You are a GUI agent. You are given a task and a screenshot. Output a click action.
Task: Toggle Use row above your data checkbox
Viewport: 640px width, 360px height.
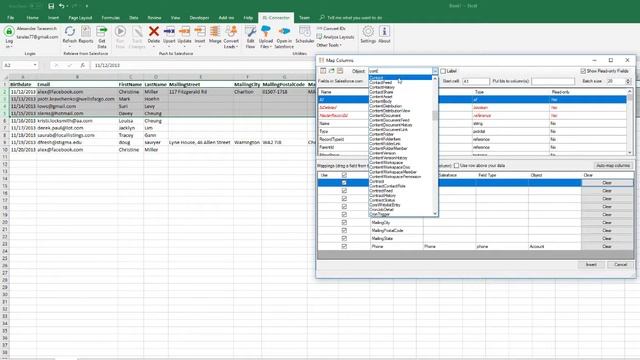[x=456, y=166]
